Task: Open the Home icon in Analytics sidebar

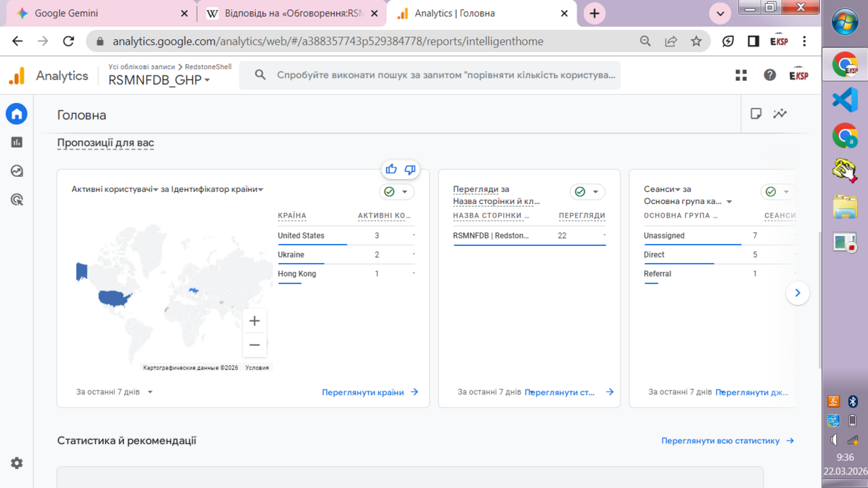Action: pos(17,114)
